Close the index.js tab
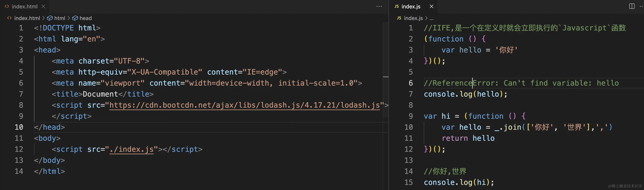The image size is (644, 190). tap(431, 7)
